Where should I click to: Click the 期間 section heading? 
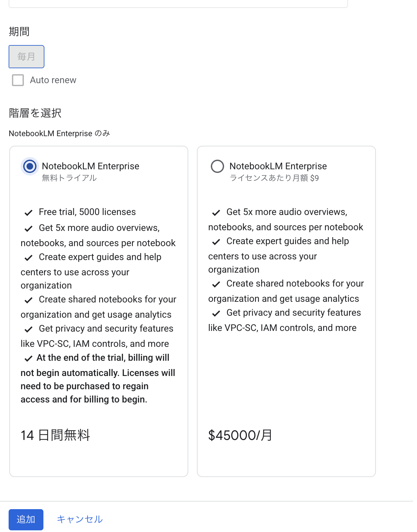(19, 31)
